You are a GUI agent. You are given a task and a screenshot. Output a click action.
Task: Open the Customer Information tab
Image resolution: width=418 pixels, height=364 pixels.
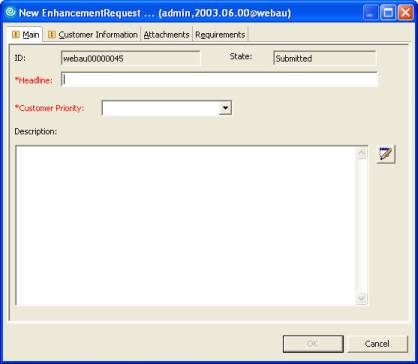pos(93,35)
